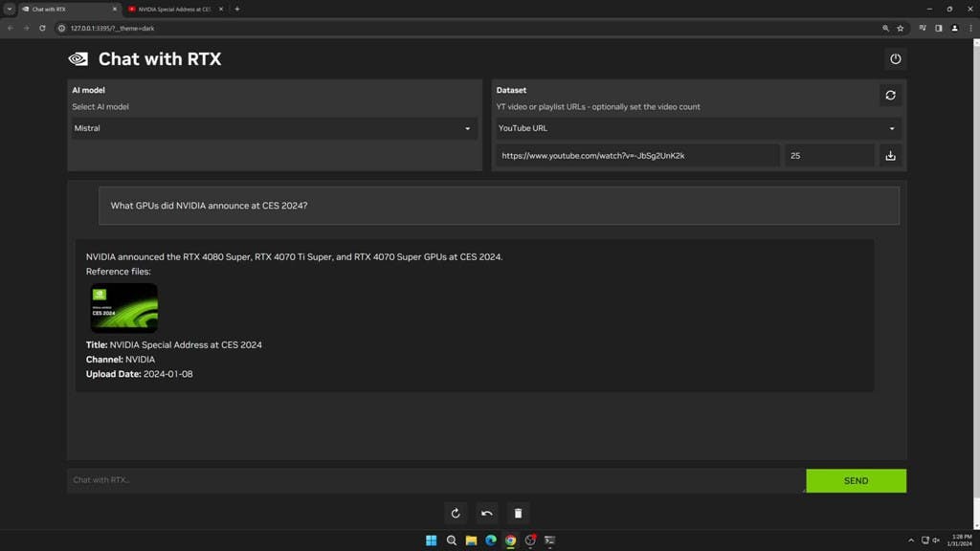Download the YouTube video transcript

(890, 156)
